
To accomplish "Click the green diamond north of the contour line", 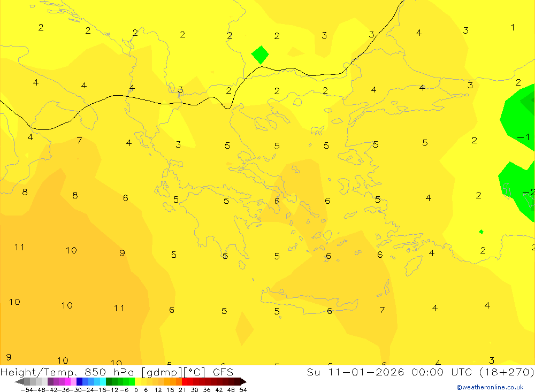I will pyautogui.click(x=260, y=55).
